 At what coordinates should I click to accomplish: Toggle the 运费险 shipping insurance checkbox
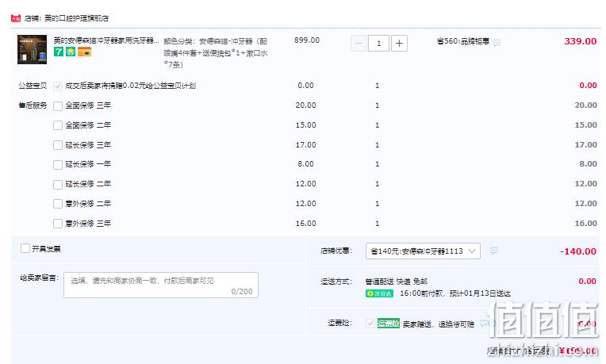coord(370,324)
